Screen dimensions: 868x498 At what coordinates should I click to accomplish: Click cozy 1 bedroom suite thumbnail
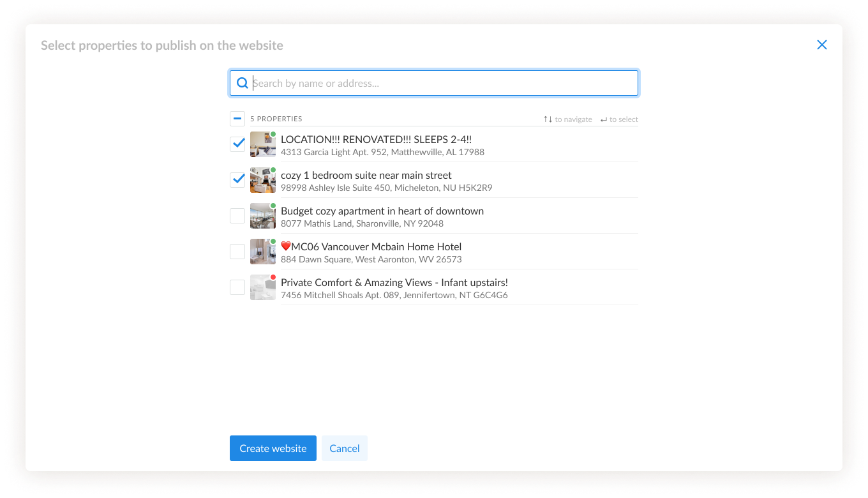262,181
